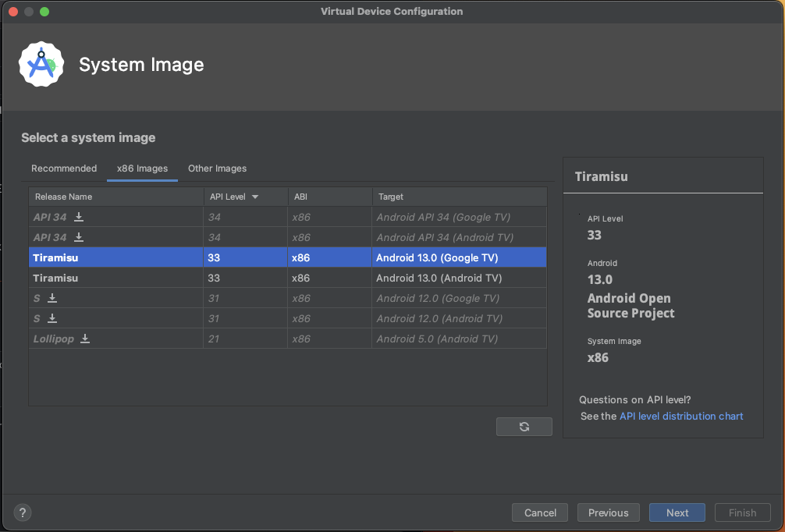
Task: Go back with the Previous button
Action: [x=608, y=512]
